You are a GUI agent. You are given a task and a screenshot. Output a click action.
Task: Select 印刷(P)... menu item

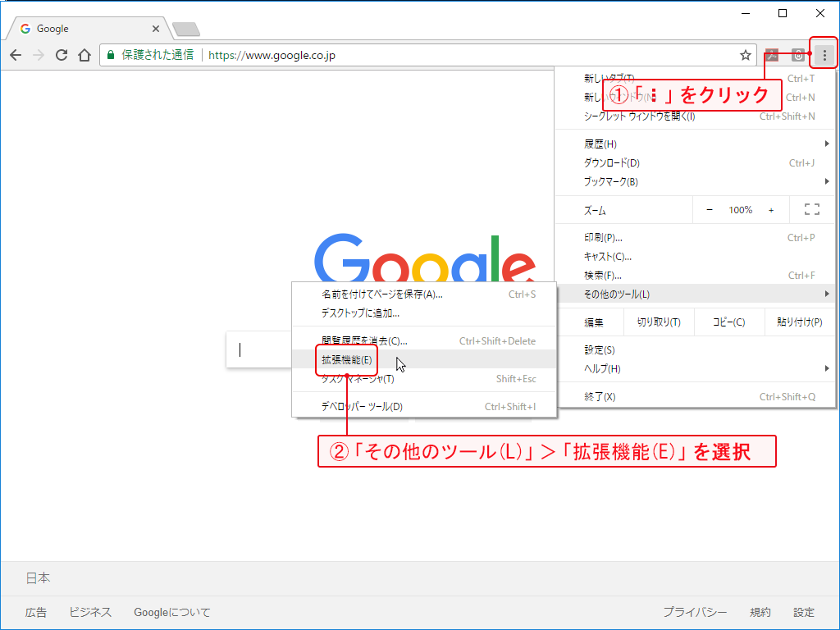(695, 237)
